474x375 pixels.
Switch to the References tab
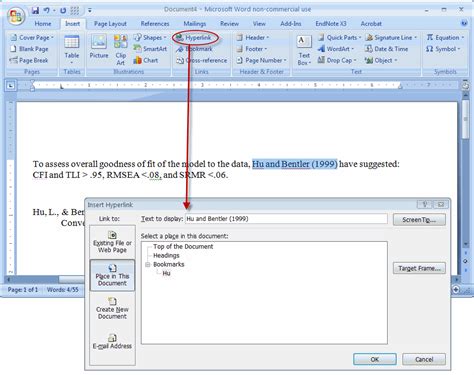[155, 24]
